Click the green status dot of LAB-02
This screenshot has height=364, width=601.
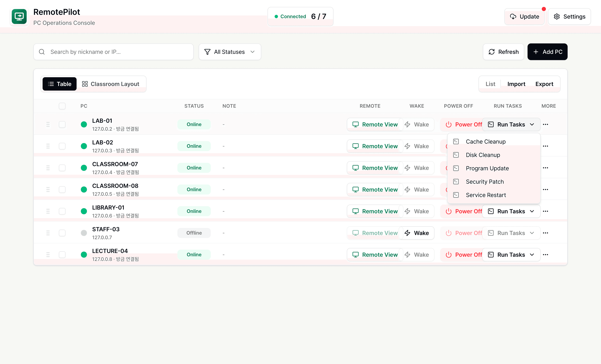[x=84, y=146]
